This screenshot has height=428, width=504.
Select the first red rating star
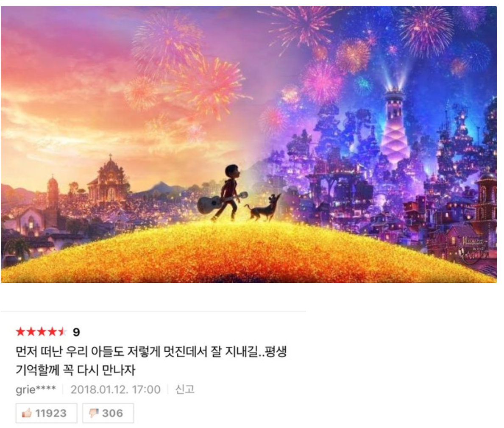pos(21,332)
